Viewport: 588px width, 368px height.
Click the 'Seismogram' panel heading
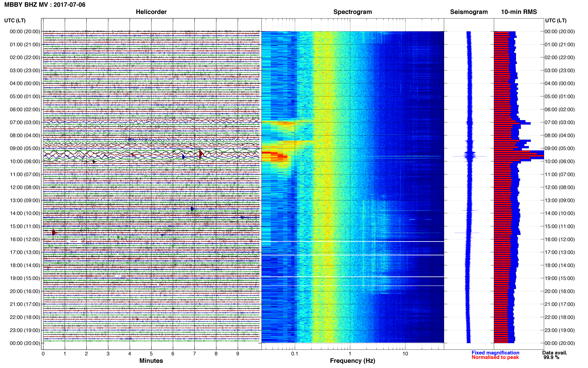pos(469,12)
